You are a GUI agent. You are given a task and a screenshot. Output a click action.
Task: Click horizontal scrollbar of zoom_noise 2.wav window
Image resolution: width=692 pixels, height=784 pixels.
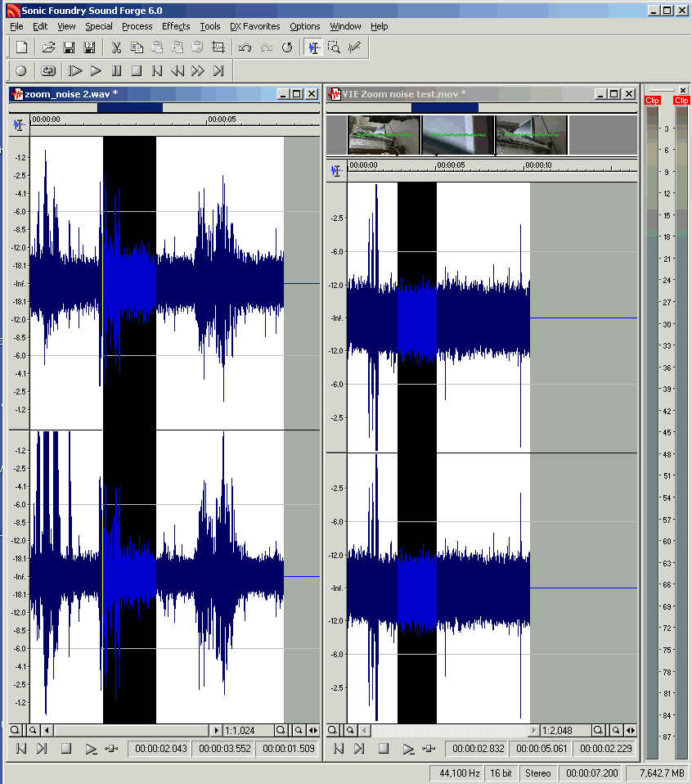click(x=131, y=730)
